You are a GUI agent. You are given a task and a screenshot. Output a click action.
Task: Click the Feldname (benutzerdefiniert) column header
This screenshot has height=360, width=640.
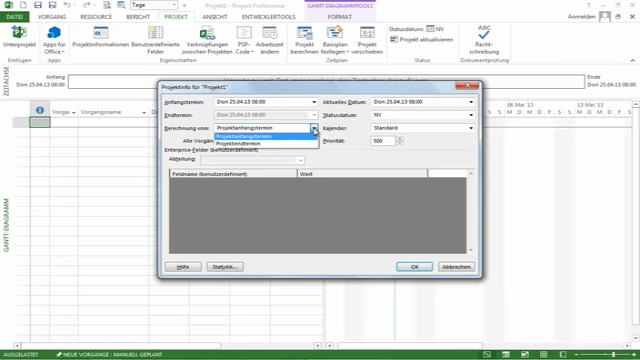coord(233,174)
